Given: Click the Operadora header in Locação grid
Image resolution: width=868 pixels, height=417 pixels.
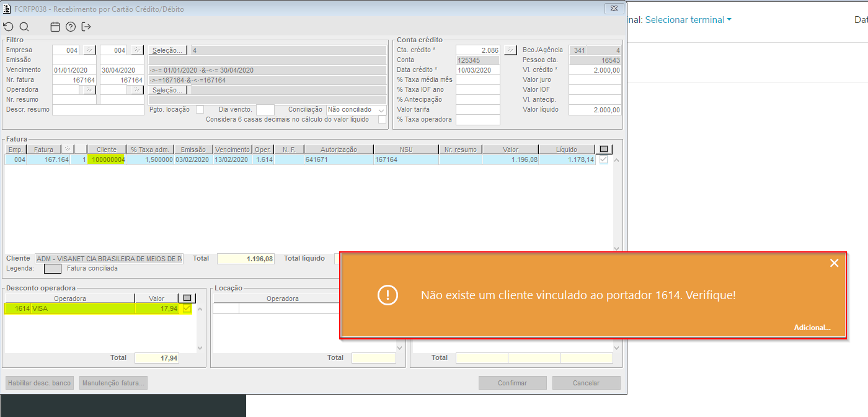Looking at the screenshot, I should click(283, 298).
